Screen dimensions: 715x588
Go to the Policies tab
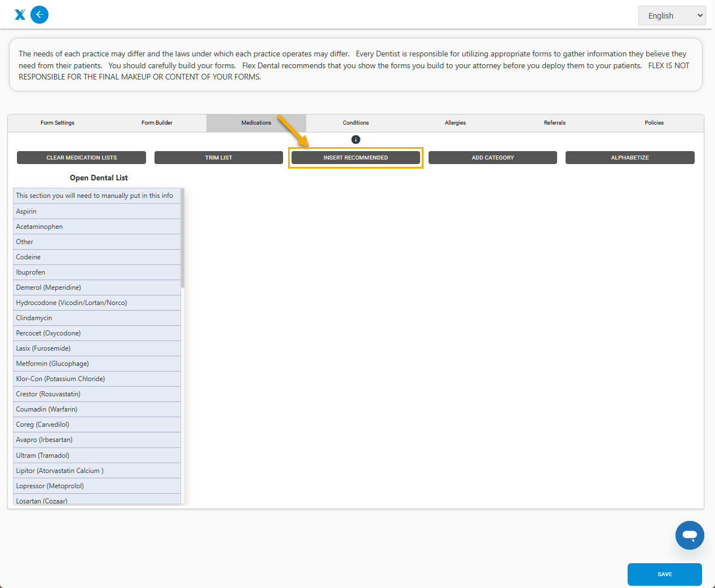coord(654,123)
